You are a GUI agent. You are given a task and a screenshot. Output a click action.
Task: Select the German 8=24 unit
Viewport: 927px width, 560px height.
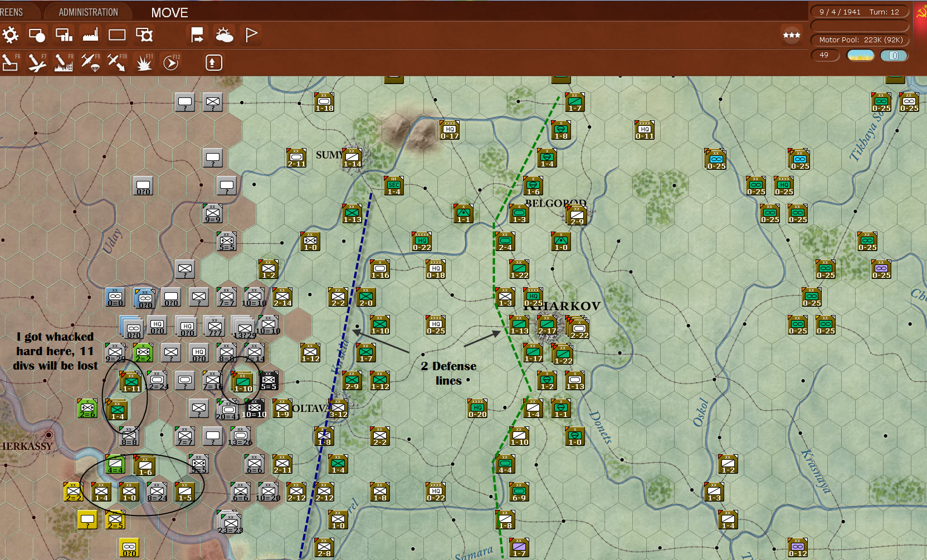pyautogui.click(x=157, y=492)
